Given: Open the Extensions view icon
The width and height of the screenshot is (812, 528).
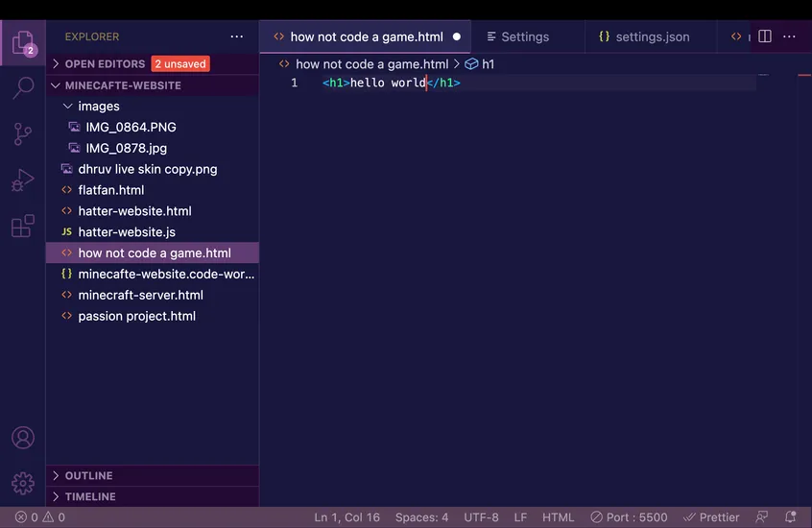Looking at the screenshot, I should coord(23,227).
